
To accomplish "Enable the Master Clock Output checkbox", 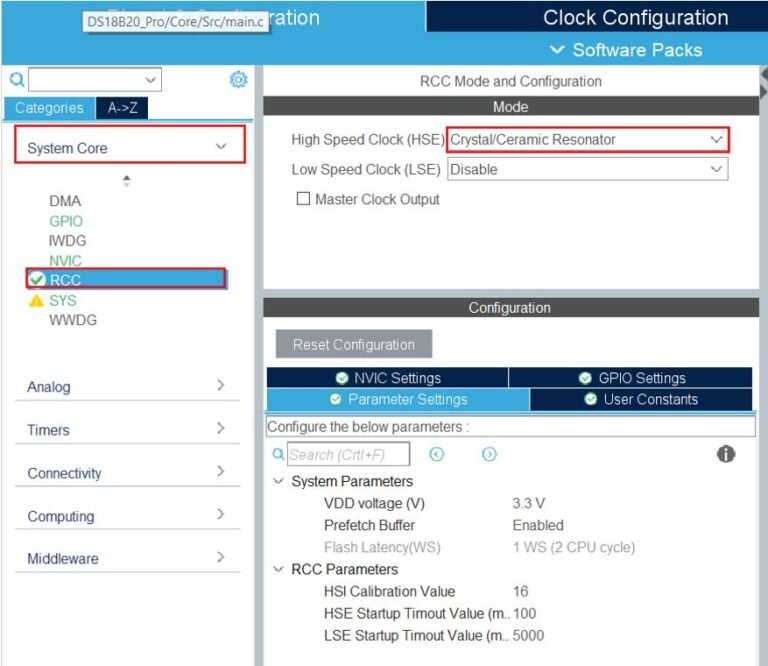I will (303, 199).
